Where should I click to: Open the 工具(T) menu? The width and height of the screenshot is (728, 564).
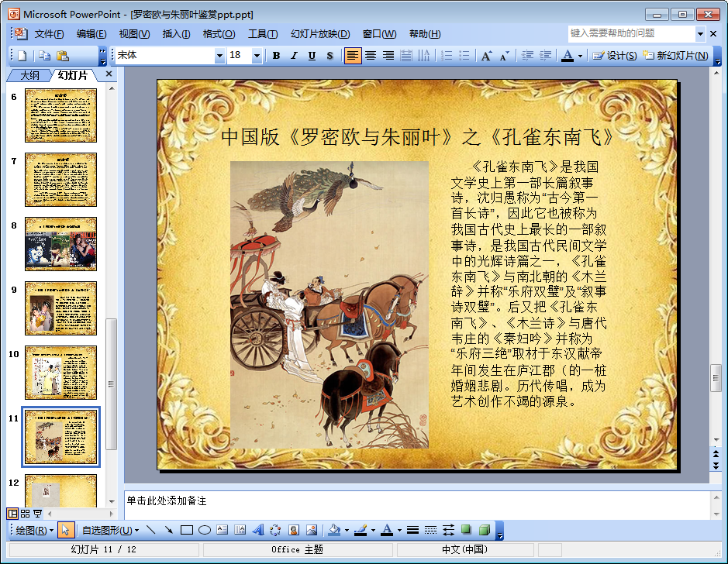tap(262, 34)
